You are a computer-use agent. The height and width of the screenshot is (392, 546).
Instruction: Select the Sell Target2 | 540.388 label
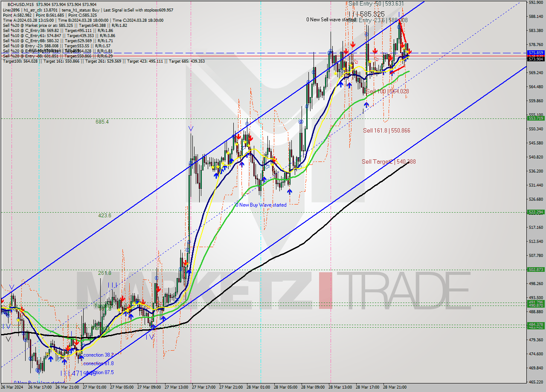coord(389,161)
